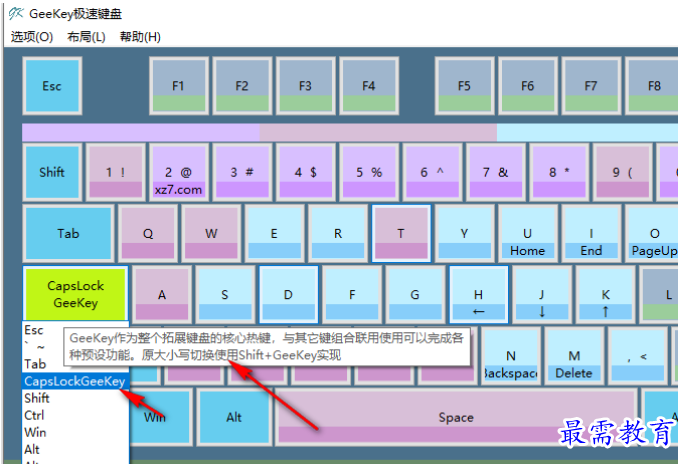
Task: Click the H key with left arrow
Action: 479,294
